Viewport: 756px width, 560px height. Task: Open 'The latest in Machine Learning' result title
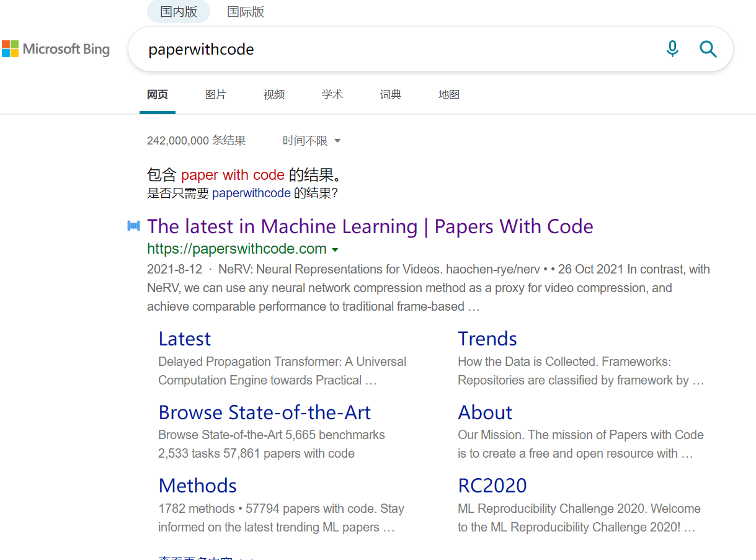point(370,226)
